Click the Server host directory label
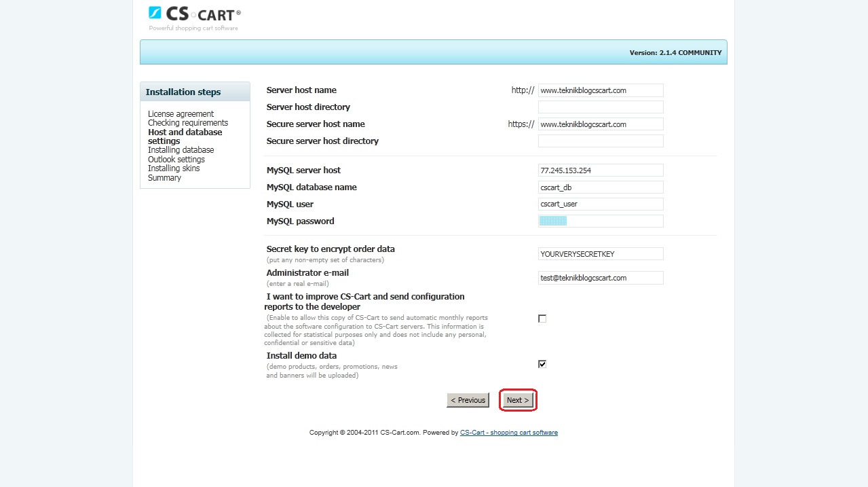 click(308, 107)
